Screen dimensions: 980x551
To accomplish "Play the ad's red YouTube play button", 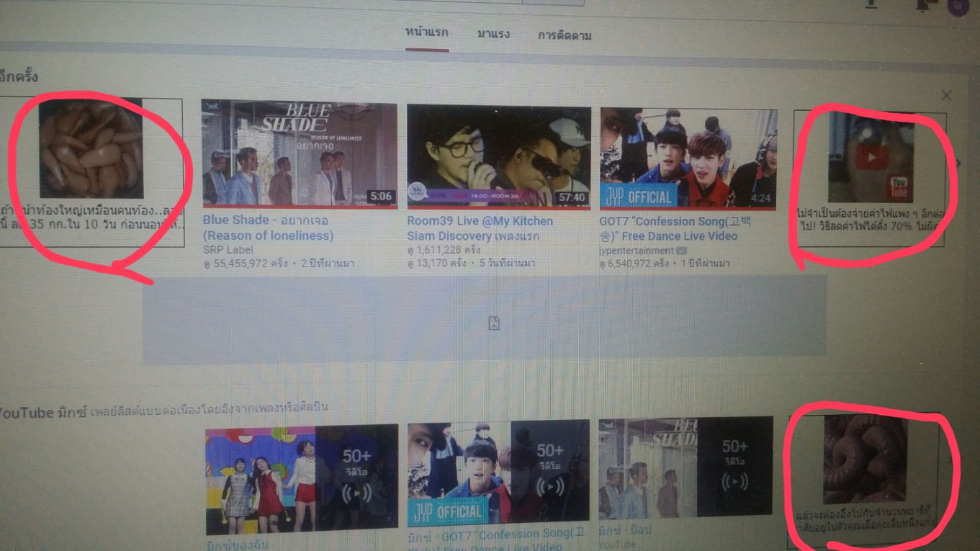I will pos(871,157).
